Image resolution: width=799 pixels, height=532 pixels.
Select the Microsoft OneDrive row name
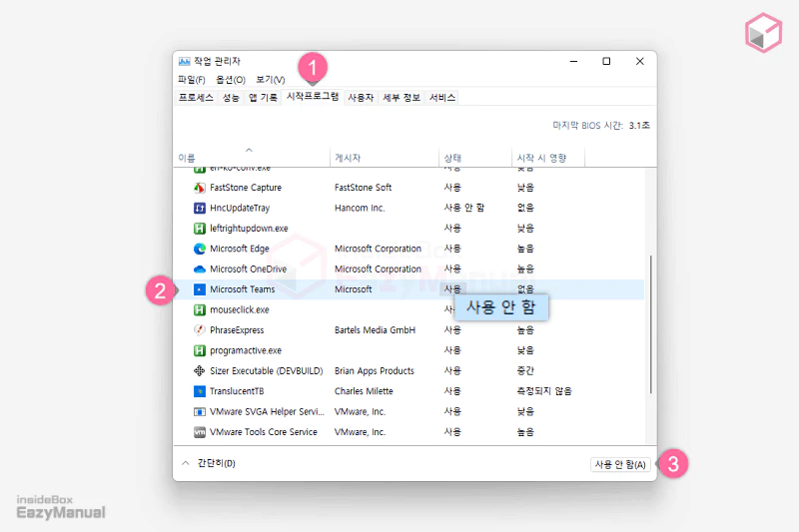click(248, 269)
